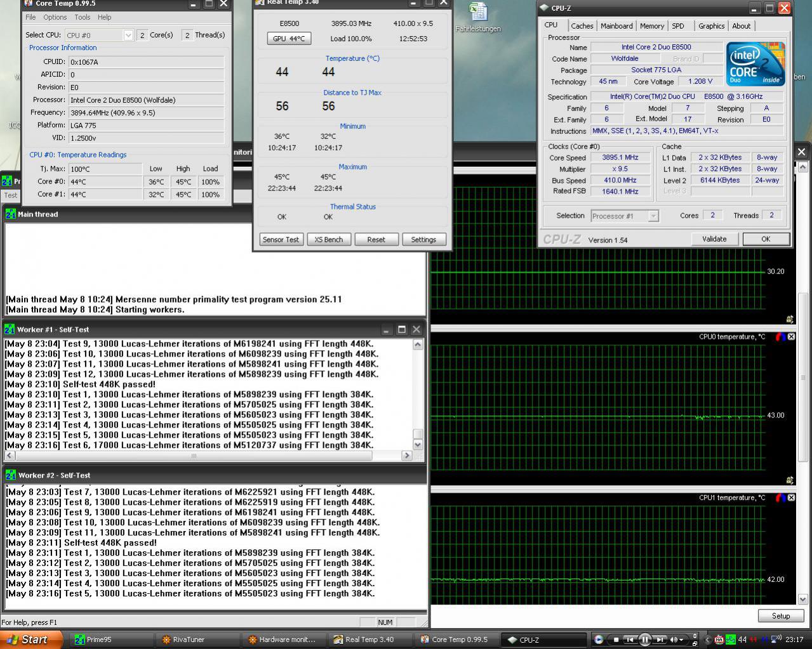Click the CPU1 temperature magnet tracking icon
This screenshot has width=812, height=649.
click(x=780, y=498)
